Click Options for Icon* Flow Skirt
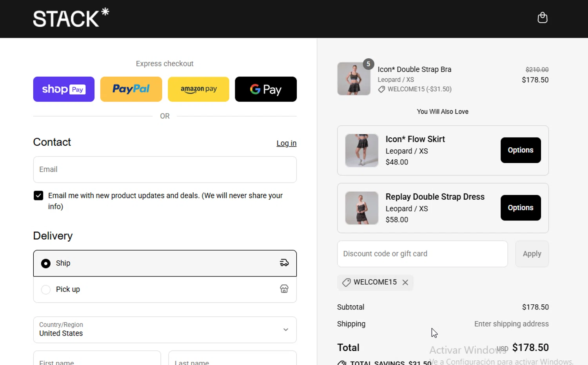This screenshot has width=588, height=365. click(521, 150)
